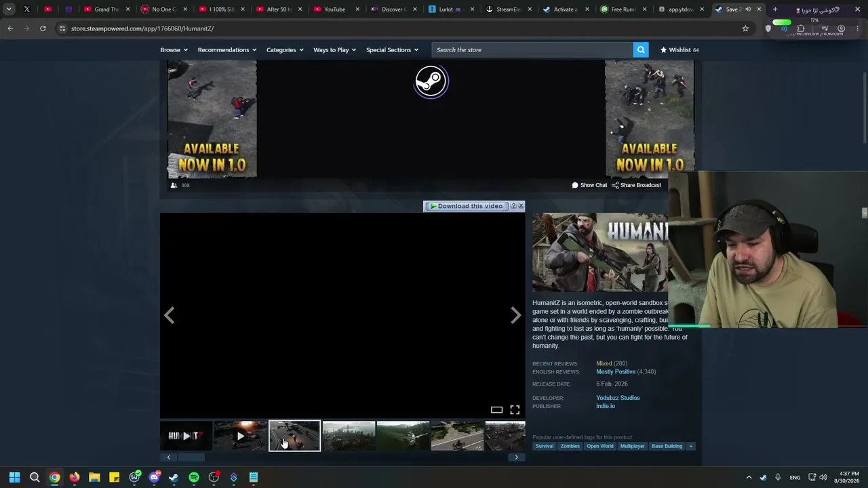Go to the next media item arrow
This screenshot has width=868, height=488.
[x=516, y=315]
